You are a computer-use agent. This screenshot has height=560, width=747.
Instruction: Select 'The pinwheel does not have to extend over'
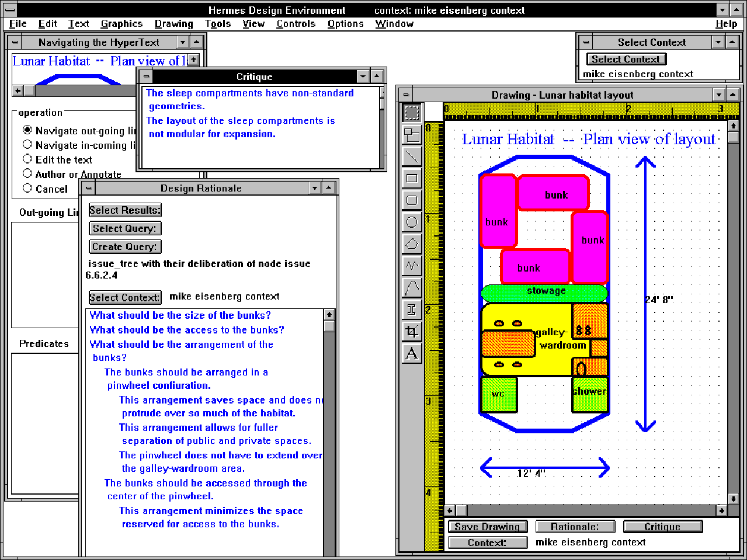click(221, 462)
